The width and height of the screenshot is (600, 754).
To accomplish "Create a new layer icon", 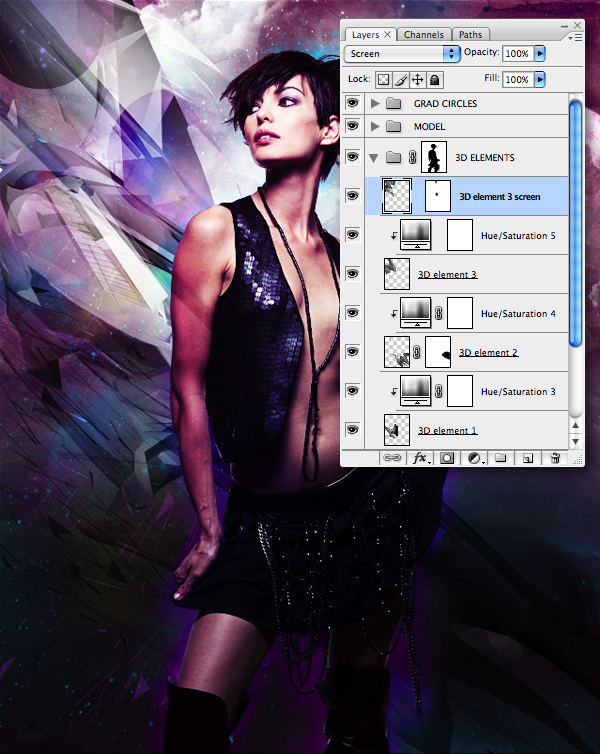I will point(527,458).
